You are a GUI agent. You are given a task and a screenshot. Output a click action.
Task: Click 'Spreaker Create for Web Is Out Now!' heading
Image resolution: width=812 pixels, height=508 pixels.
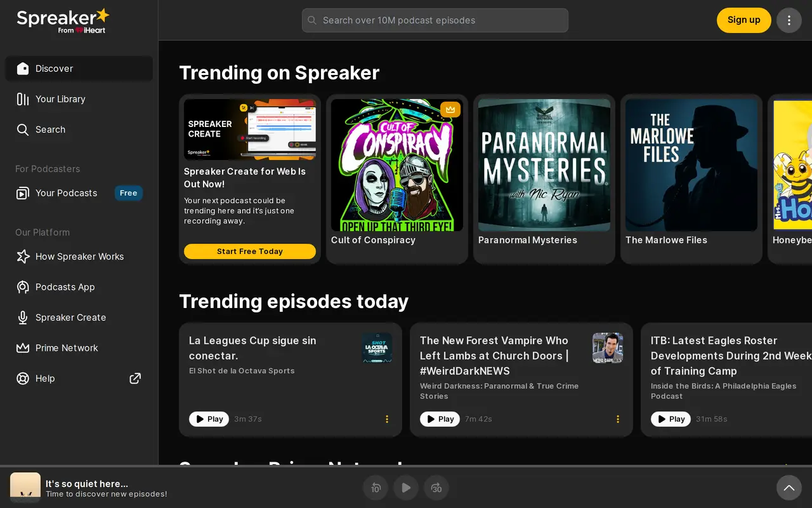pyautogui.click(x=245, y=178)
